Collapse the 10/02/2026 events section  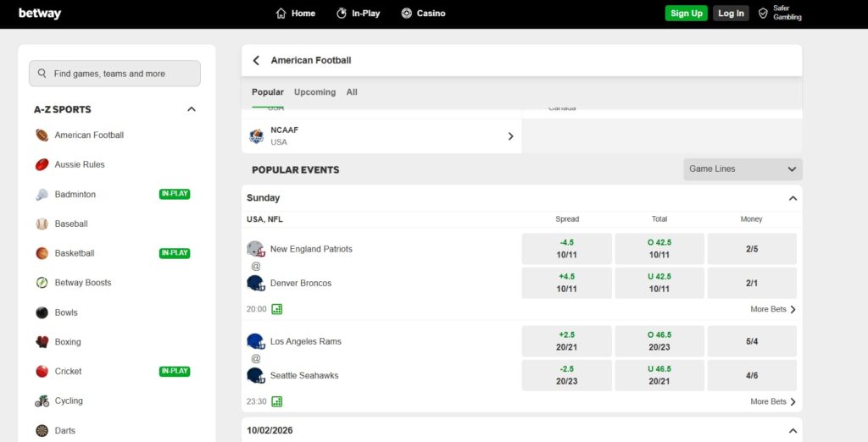(x=793, y=431)
